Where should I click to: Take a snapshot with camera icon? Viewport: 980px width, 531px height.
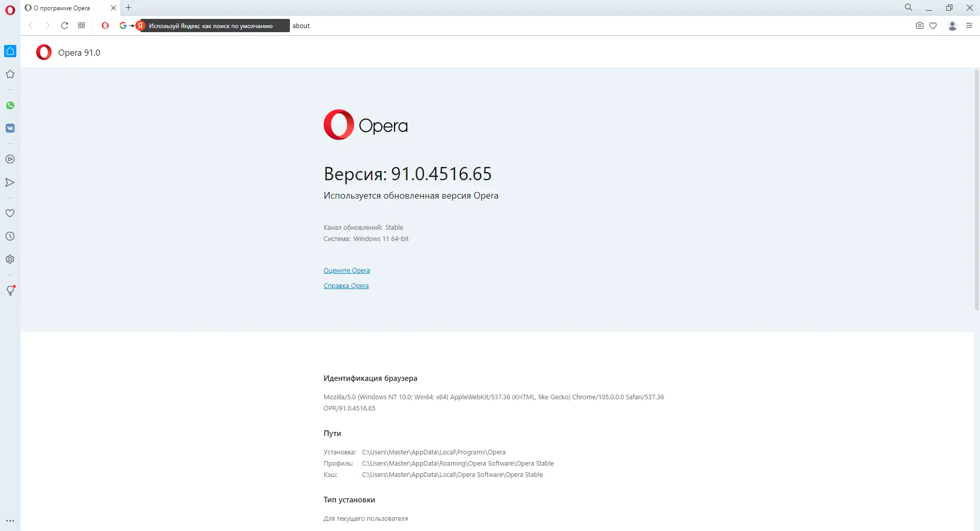pyautogui.click(x=920, y=26)
